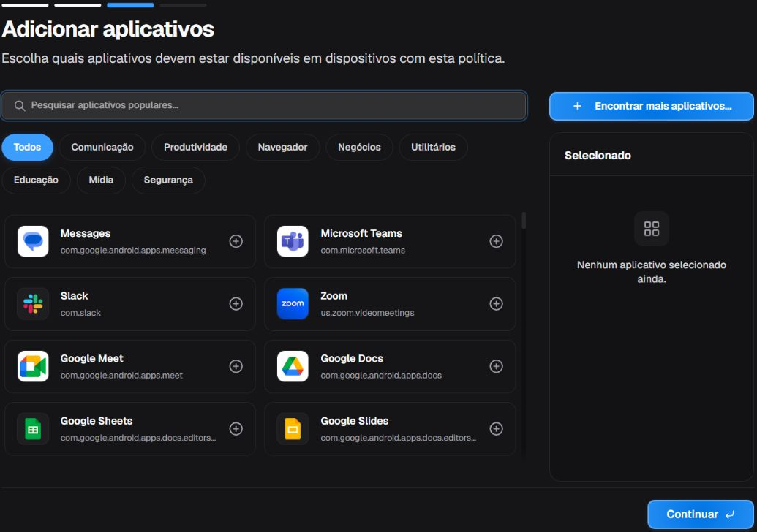Add Google Meet using its plus icon
Viewport: 757px width, 532px height.
pos(236,366)
